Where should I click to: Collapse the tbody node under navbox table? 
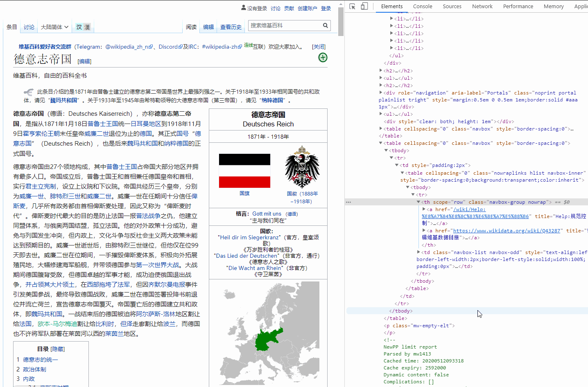coord(386,151)
